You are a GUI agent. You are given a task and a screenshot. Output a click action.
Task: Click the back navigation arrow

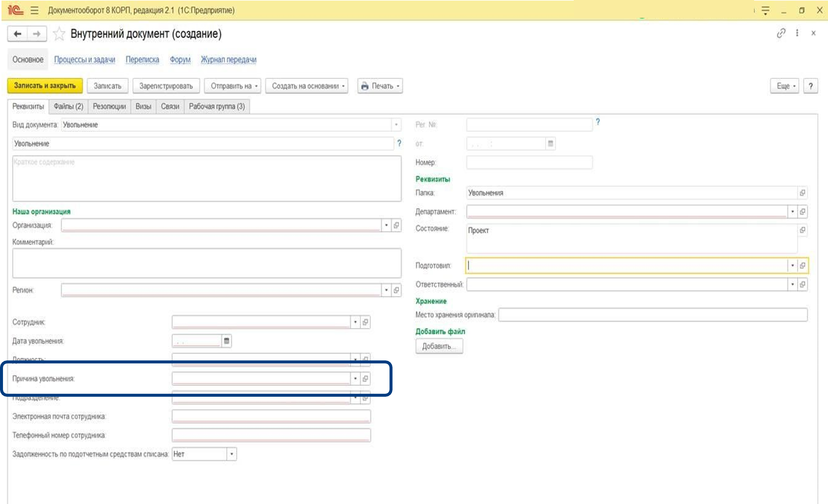pos(18,34)
